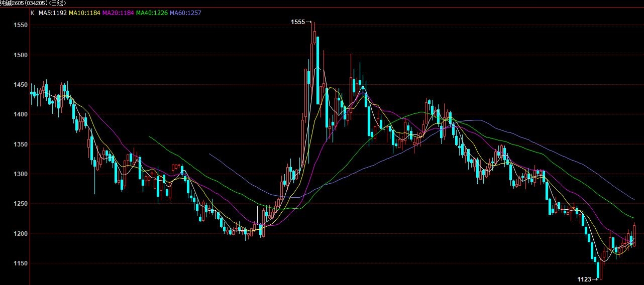Screen dimensions: 644x285
Task: Click the 1250 price axis label
Action: [21, 204]
